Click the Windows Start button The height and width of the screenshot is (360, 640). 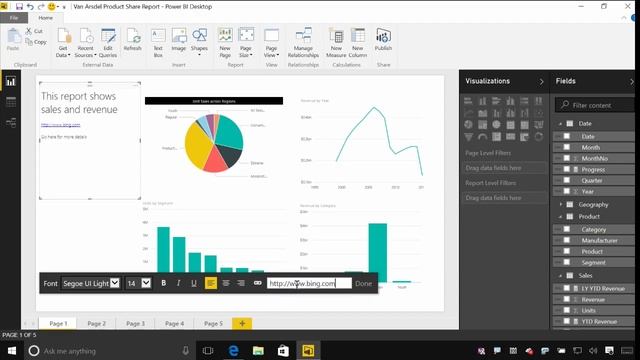12,351
